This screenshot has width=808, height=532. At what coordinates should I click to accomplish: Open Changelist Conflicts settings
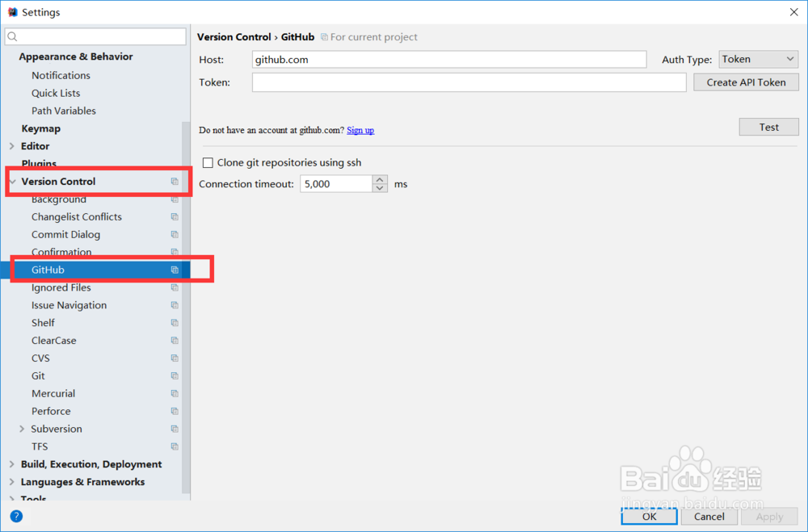coord(76,217)
